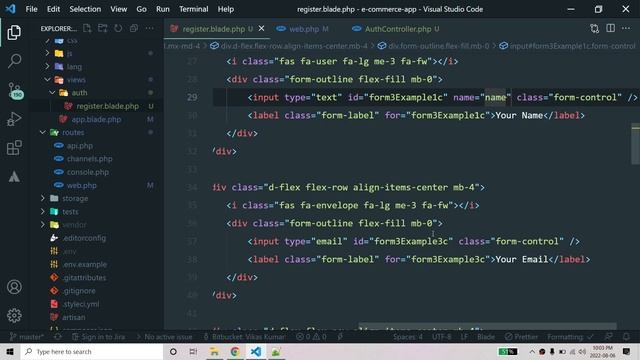
Task: Click Prettier in status bar
Action: point(521,337)
